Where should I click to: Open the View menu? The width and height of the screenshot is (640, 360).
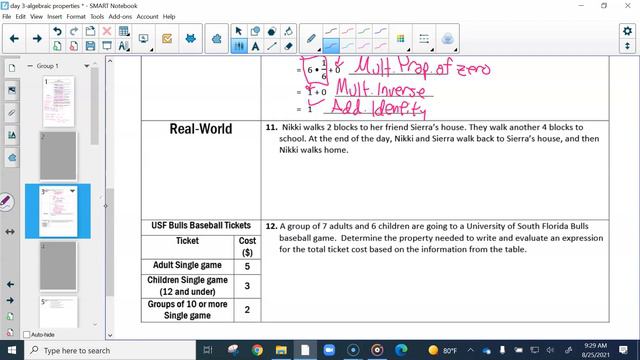coord(36,17)
